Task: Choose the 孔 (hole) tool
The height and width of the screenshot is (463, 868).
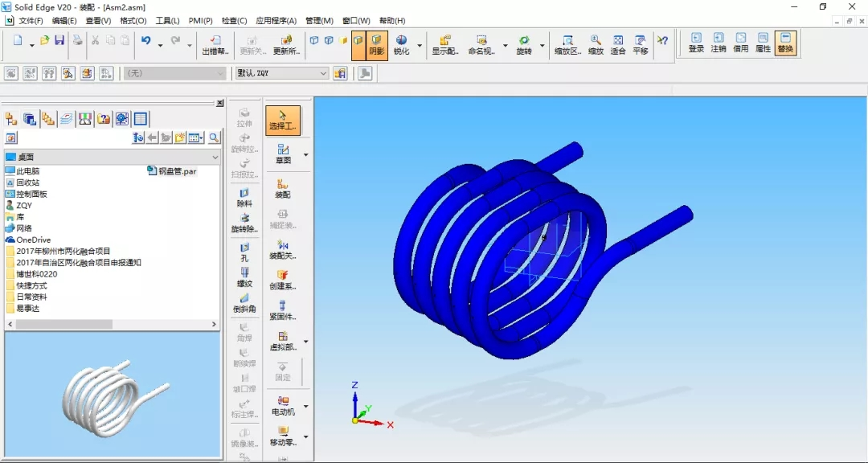Action: click(x=244, y=252)
